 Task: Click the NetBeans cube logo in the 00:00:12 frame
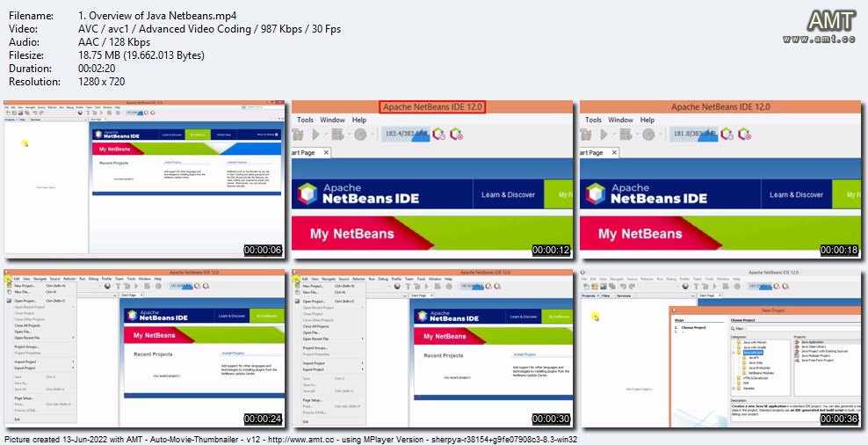point(307,194)
